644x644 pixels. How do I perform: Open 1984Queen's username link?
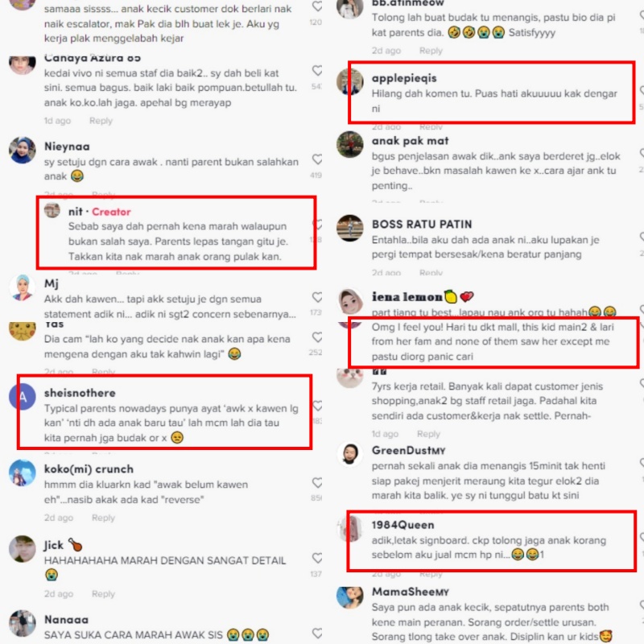coord(402,525)
